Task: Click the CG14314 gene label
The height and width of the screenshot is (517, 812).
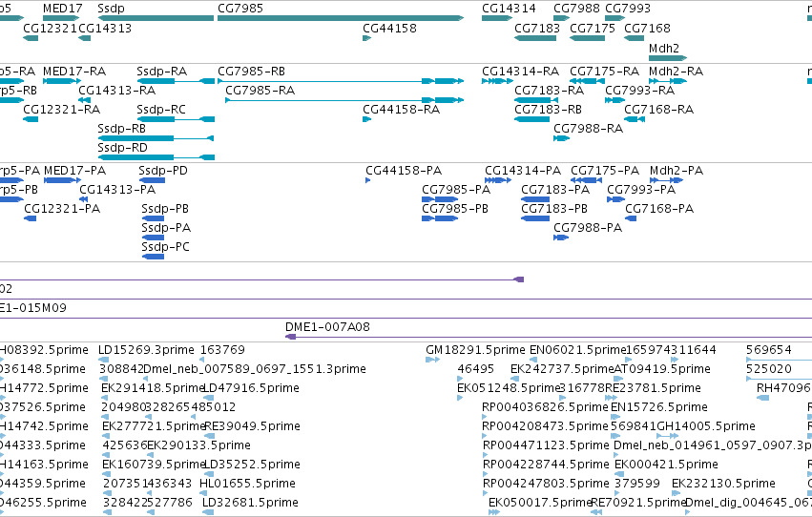Action: (x=509, y=9)
